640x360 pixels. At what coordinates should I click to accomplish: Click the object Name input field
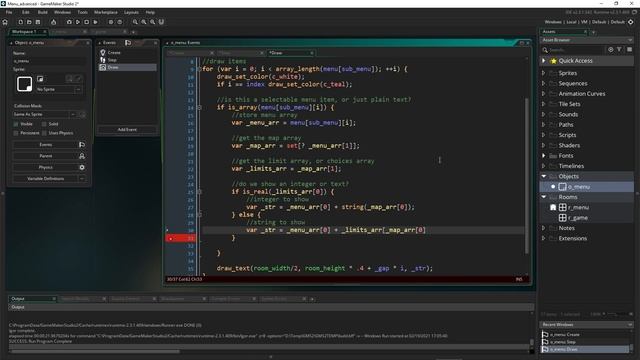coord(49,61)
